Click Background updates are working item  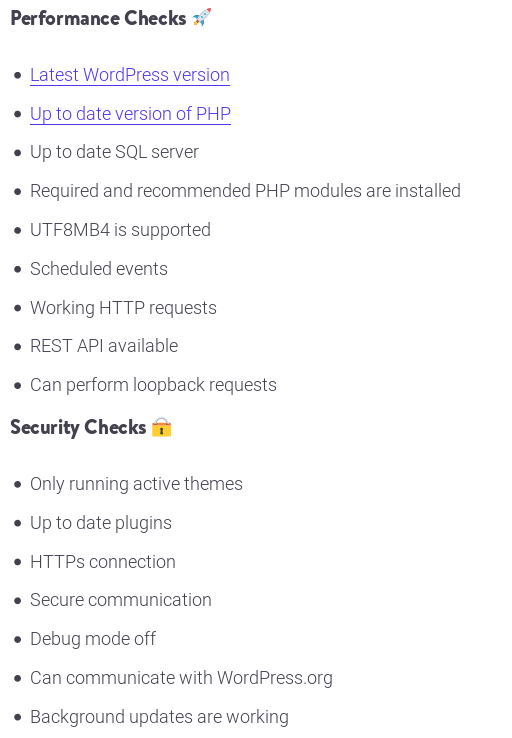160,717
